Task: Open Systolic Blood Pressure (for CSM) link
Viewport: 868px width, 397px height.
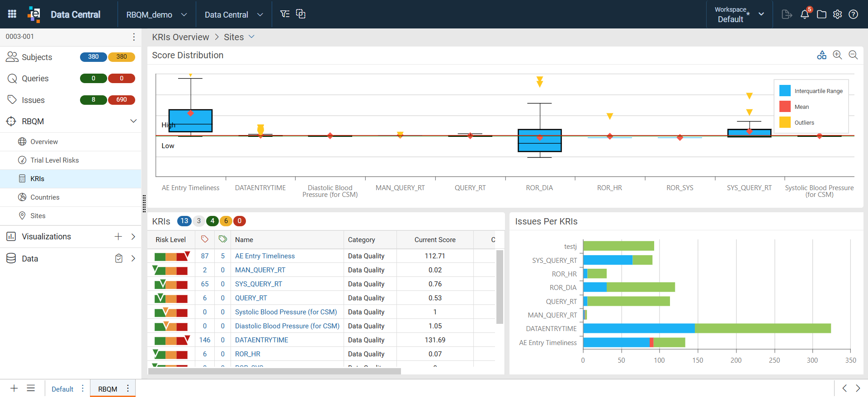Action: point(286,312)
